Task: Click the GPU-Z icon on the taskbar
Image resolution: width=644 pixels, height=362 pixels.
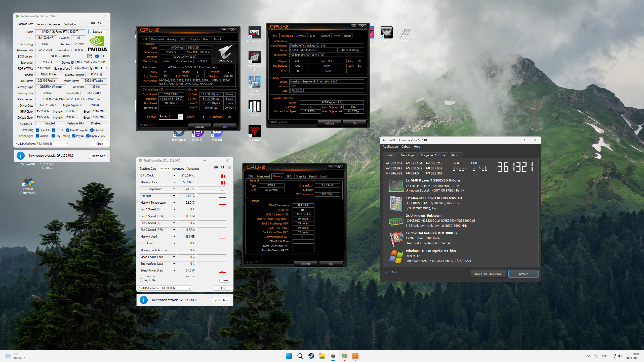Action: tap(344, 356)
